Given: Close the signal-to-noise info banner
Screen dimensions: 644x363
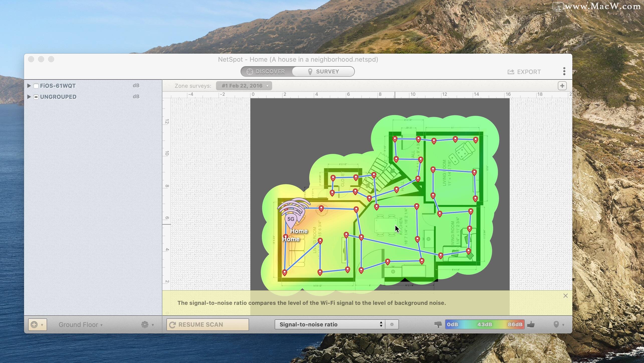Looking at the screenshot, I should (565, 296).
